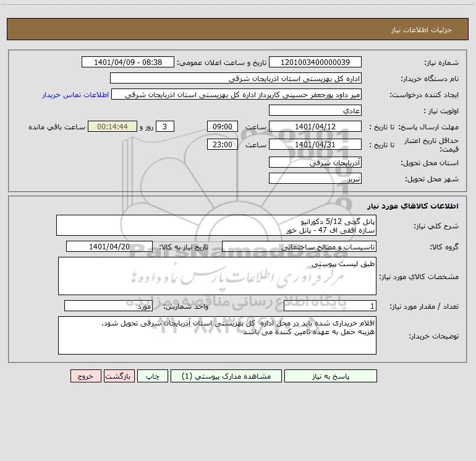476x461 pixels.
Task: Click the price validity date 1401/04/31
Action: [315, 144]
